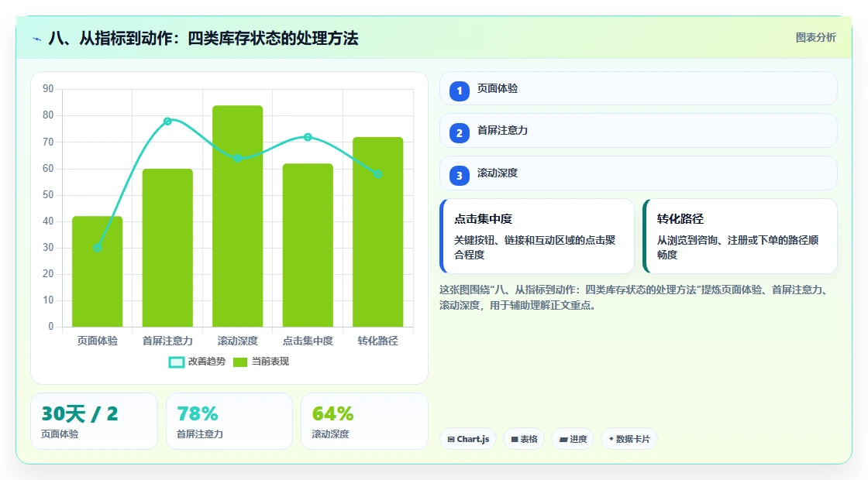Click the trend line point at 转化路径

pyautogui.click(x=377, y=174)
